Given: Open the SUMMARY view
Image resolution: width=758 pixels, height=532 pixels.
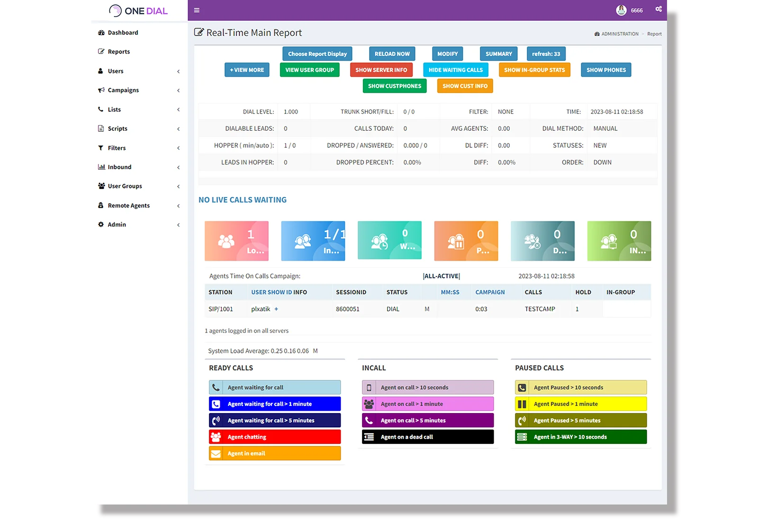Looking at the screenshot, I should (498, 54).
